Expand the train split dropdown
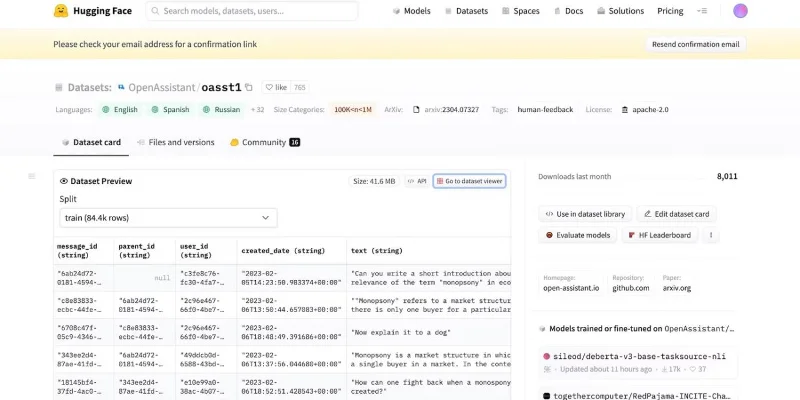Viewport: 800px width, 400px height. [168, 218]
